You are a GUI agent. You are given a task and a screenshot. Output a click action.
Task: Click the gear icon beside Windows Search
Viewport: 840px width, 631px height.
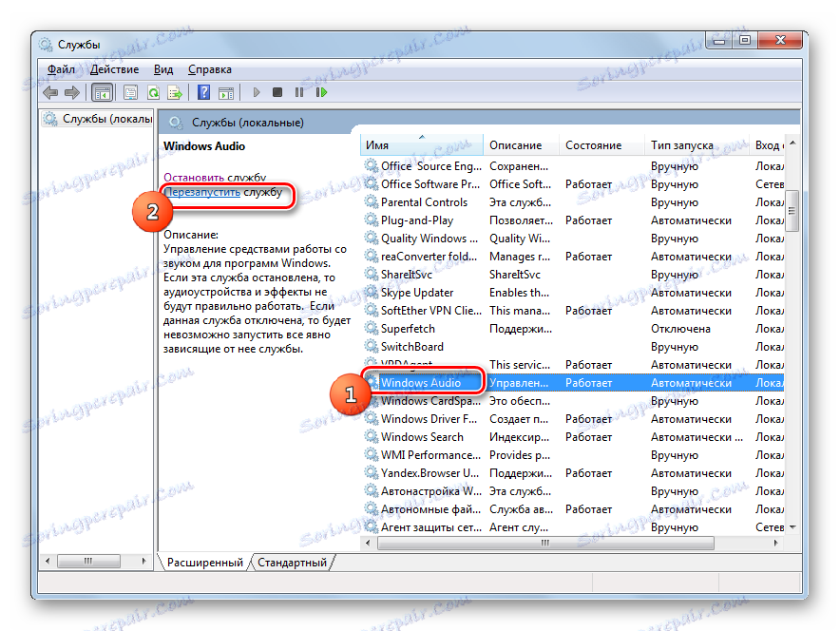pyautogui.click(x=372, y=436)
